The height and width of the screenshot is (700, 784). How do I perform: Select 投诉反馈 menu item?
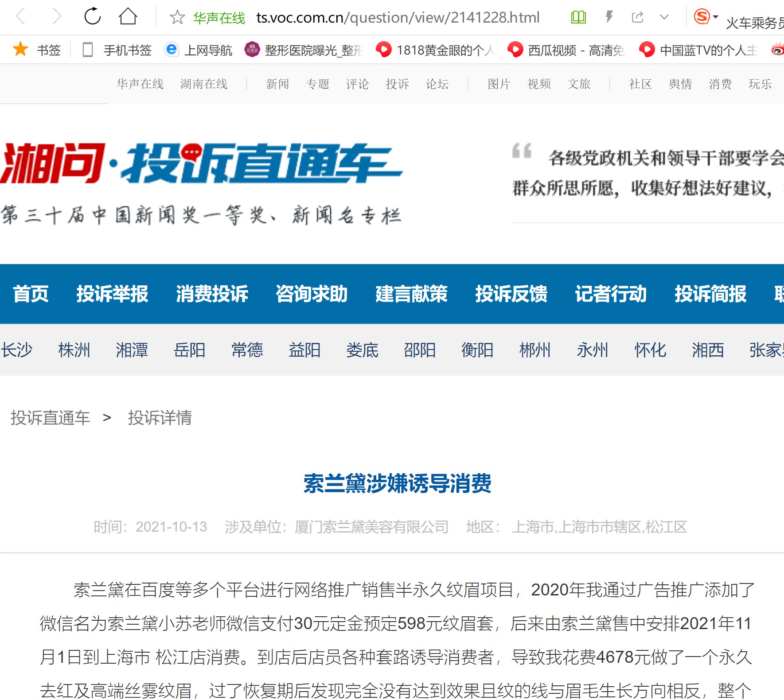click(511, 294)
